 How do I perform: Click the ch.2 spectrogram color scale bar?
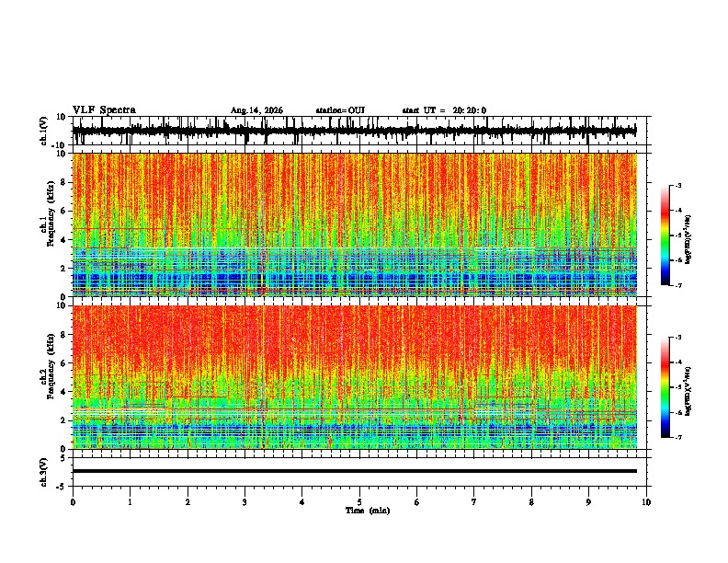pos(665,387)
